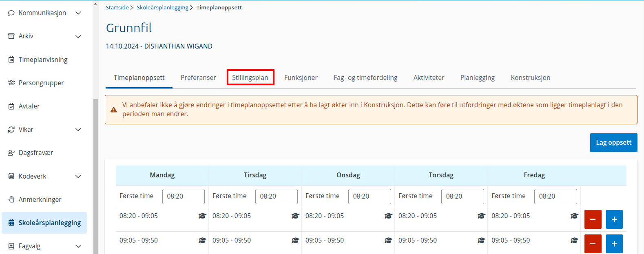Click graduation cap icon in Onsdag 08:20 - 09:05
This screenshot has width=644, height=254.
click(388, 216)
